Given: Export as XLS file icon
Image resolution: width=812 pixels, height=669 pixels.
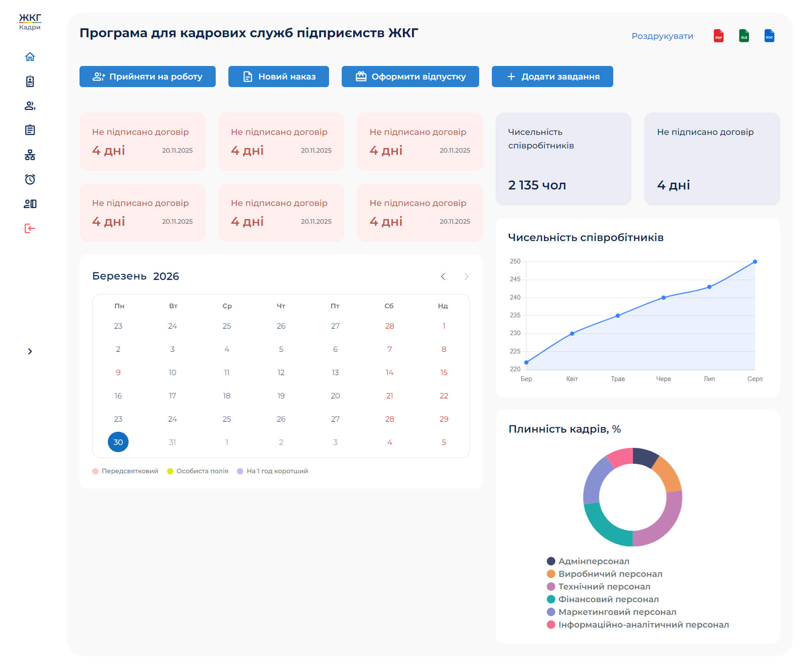Looking at the screenshot, I should (744, 36).
